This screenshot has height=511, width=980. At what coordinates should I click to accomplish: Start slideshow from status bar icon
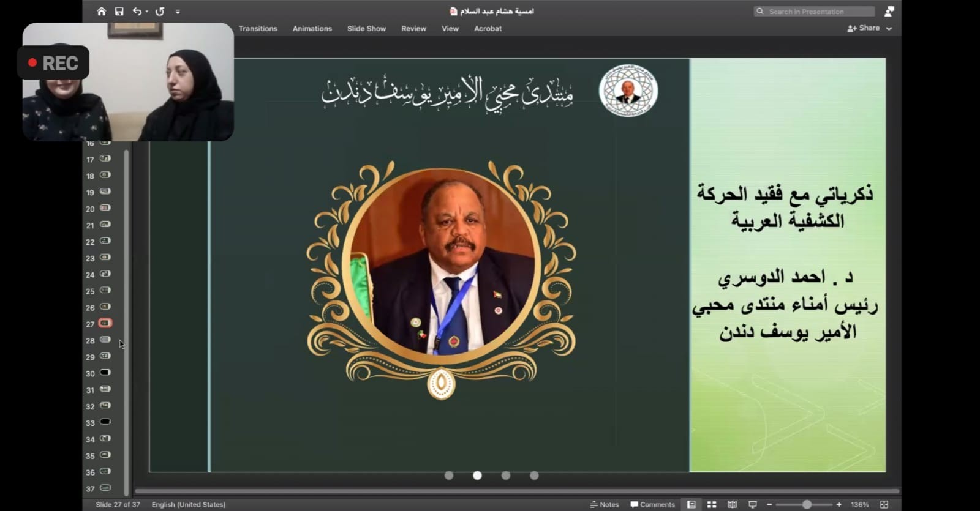752,504
